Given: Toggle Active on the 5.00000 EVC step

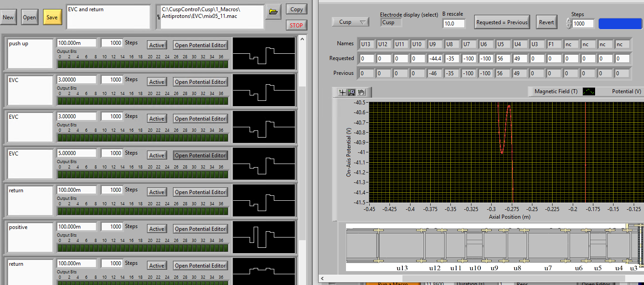Looking at the screenshot, I should (x=157, y=155).
